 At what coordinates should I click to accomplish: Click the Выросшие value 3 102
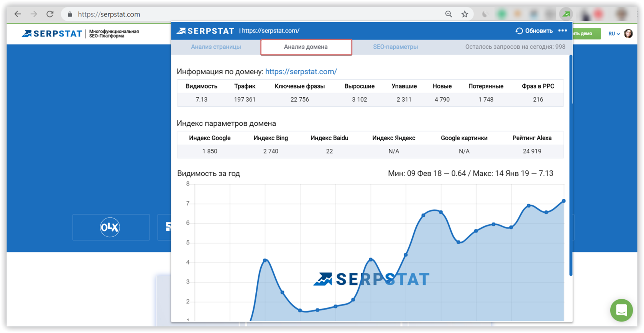(359, 100)
